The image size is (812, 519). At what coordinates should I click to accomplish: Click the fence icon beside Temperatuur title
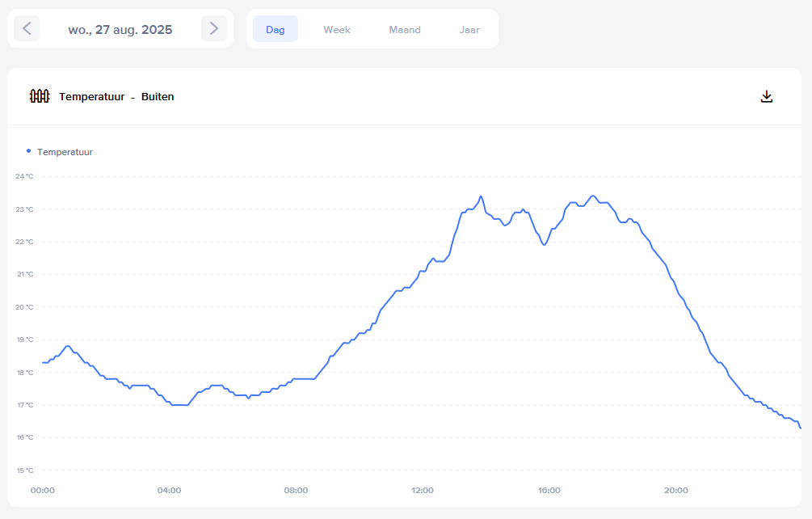point(40,97)
